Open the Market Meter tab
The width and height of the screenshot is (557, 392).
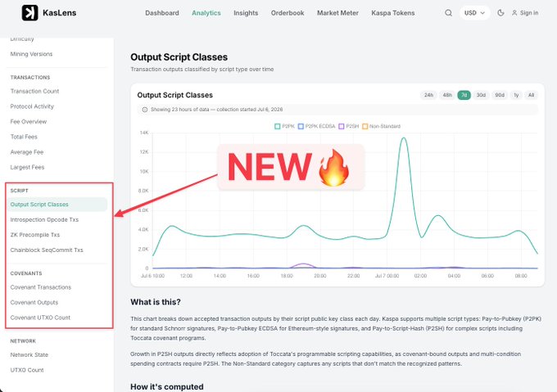(x=337, y=13)
